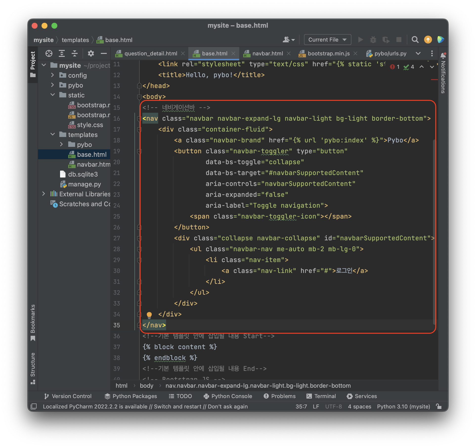Click the Collapse All icon in Project panel
The width and height of the screenshot is (476, 448).
75,53
